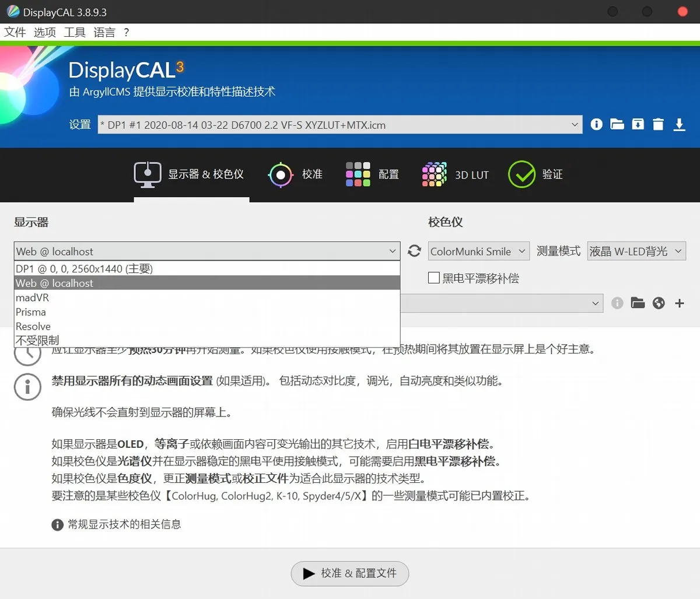The image size is (700, 599).
Task: Click plus icon to add correction
Action: 680,303
